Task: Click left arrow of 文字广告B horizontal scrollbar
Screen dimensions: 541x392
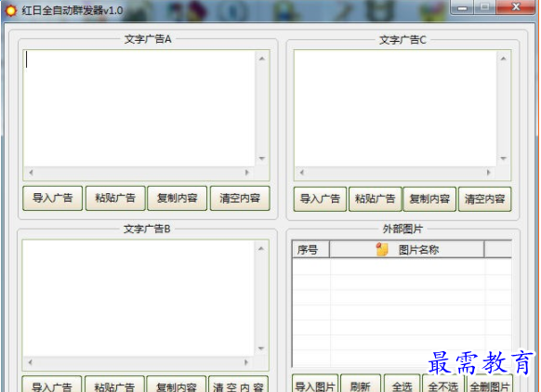Action: [30, 362]
